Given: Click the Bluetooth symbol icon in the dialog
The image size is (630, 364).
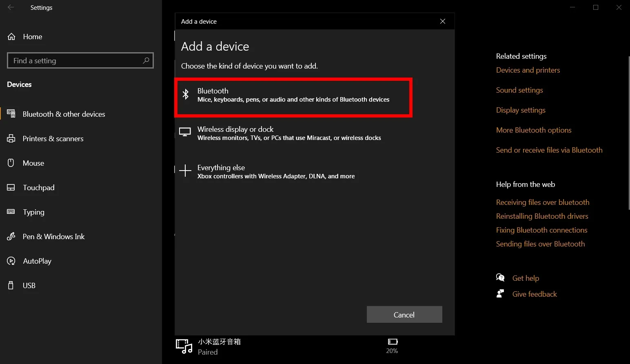Looking at the screenshot, I should (x=186, y=94).
